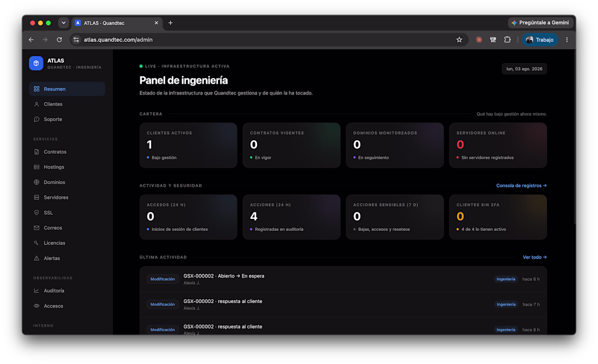Open the Chrome three-dot menu
The height and width of the screenshot is (364, 598).
pos(566,40)
